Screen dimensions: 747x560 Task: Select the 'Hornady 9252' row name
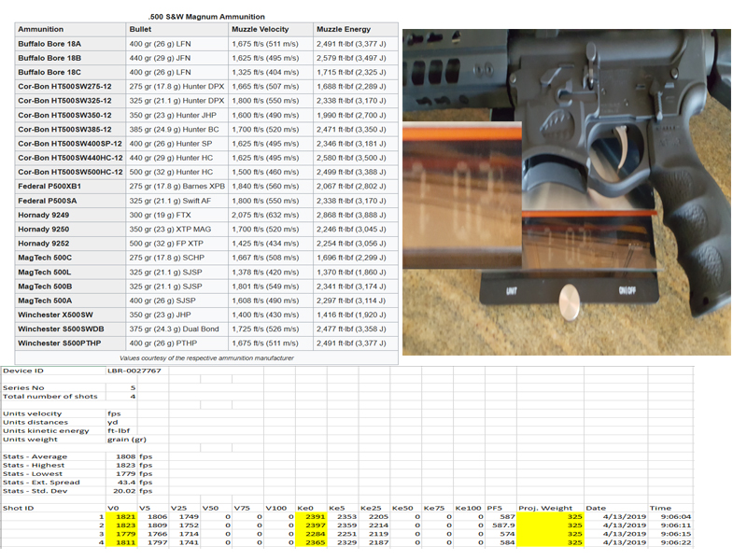click(x=70, y=244)
